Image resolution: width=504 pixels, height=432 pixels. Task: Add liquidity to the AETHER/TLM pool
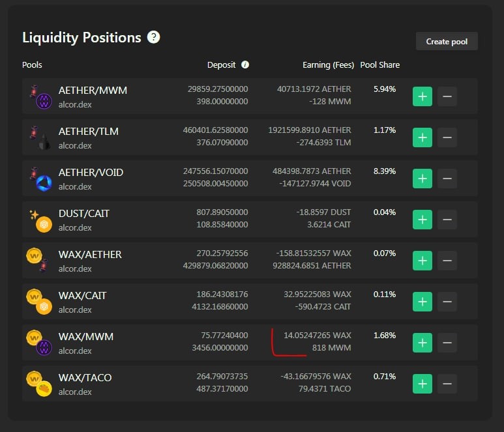pos(422,137)
